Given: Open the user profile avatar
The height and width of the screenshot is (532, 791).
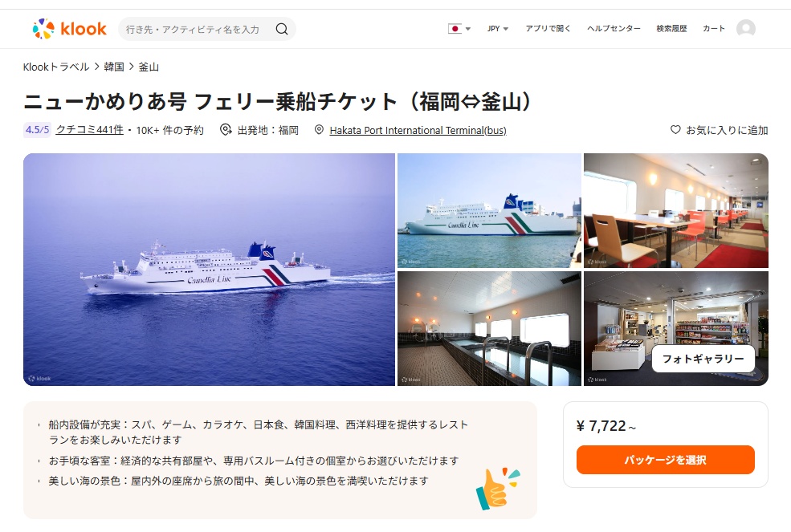Looking at the screenshot, I should (745, 29).
